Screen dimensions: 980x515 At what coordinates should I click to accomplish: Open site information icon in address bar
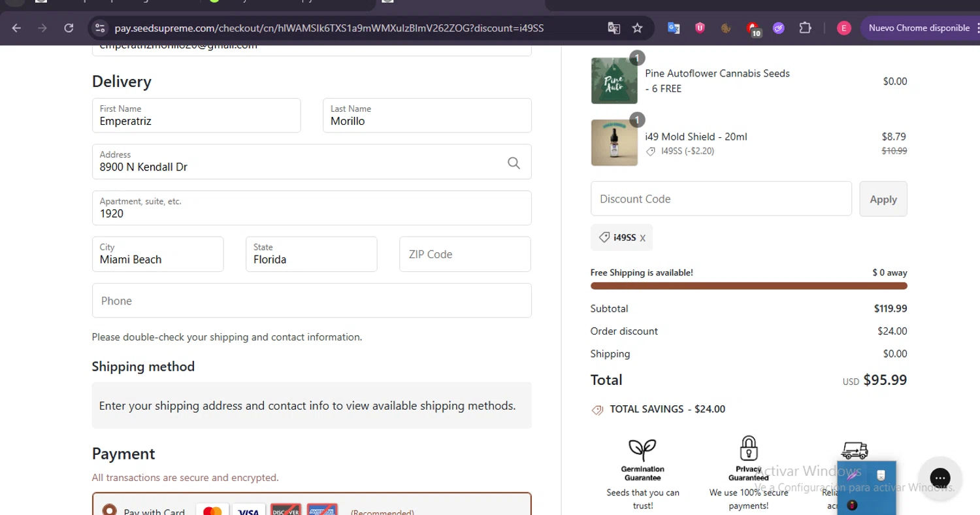pos(100,28)
